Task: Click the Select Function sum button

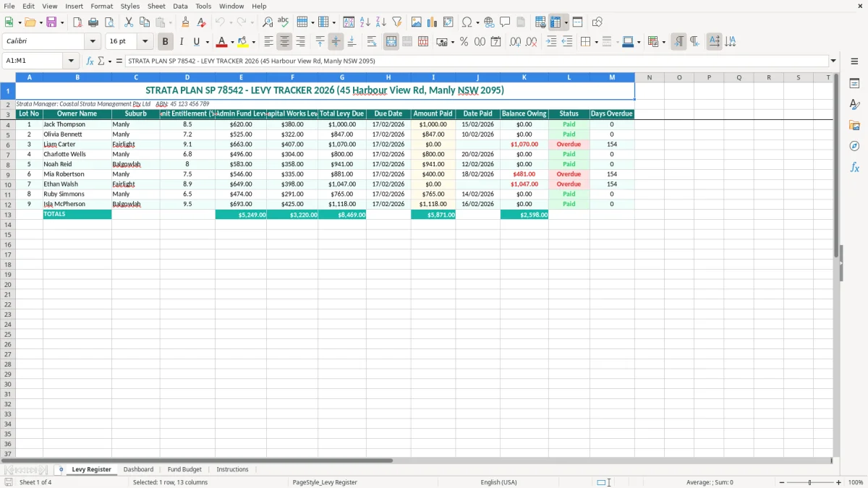Action: [x=101, y=61]
